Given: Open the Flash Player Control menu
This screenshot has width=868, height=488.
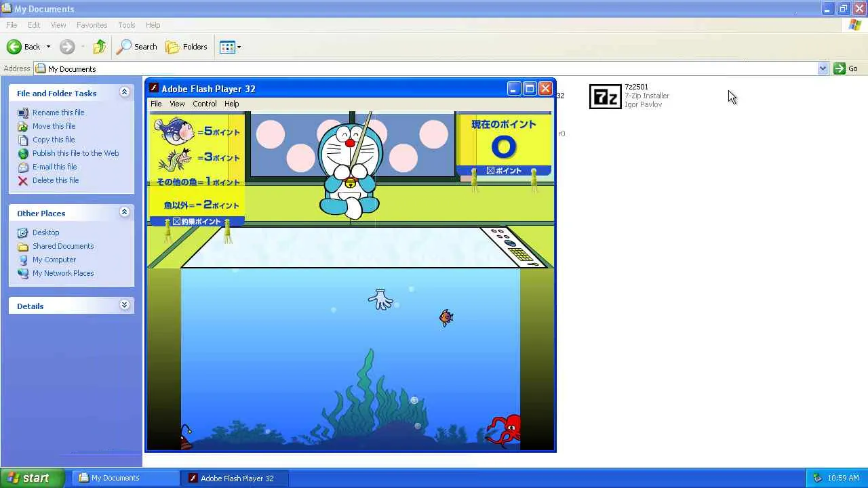Looking at the screenshot, I should tap(205, 104).
